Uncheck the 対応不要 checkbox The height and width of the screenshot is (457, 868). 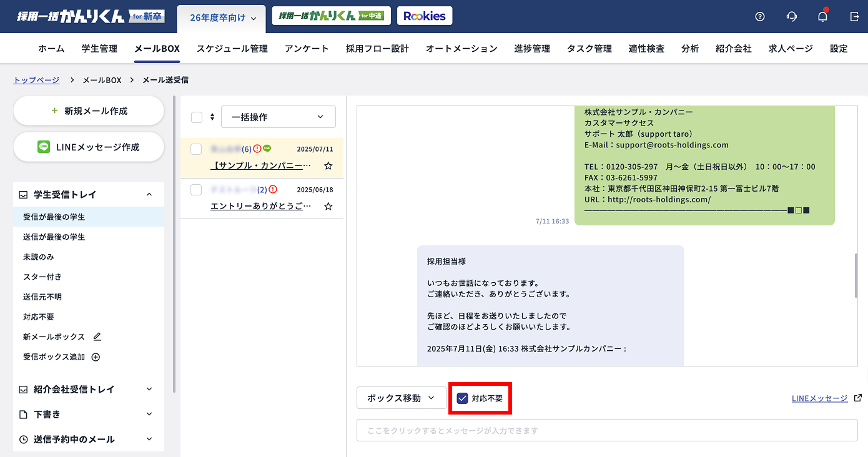click(x=462, y=398)
